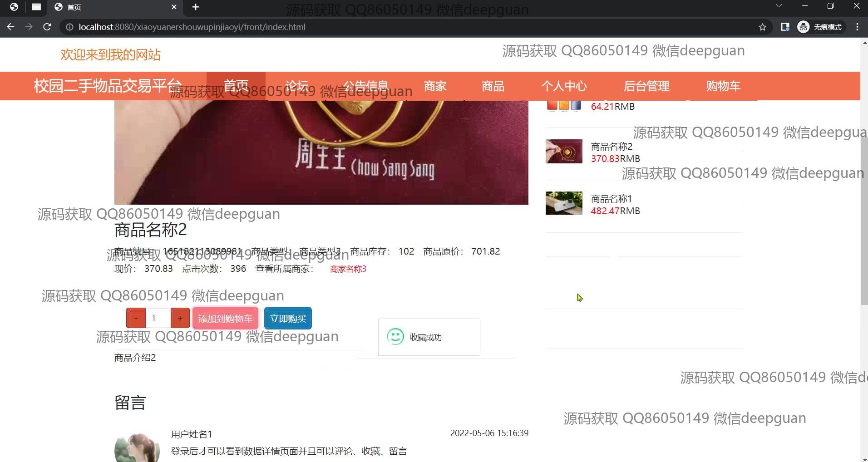Show the site info icon in address bar
Image resolution: width=868 pixels, height=462 pixels.
[69, 27]
